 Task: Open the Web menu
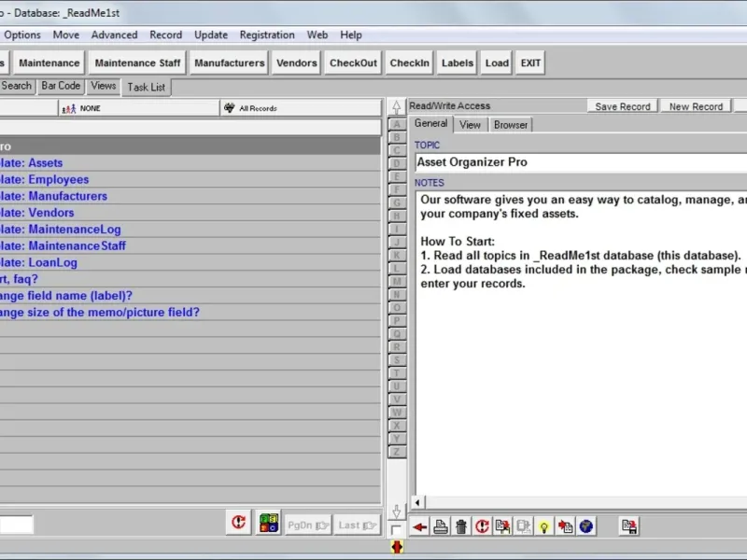pyautogui.click(x=317, y=35)
